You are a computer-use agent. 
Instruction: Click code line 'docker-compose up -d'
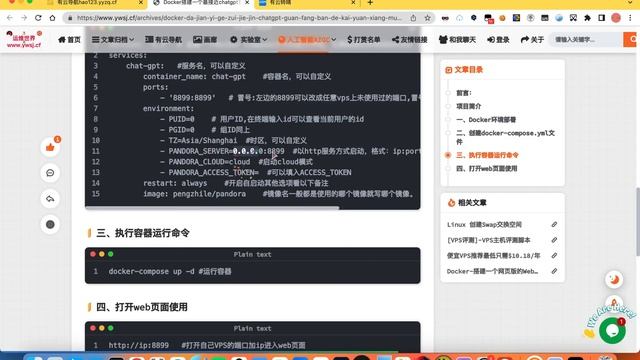(170, 271)
